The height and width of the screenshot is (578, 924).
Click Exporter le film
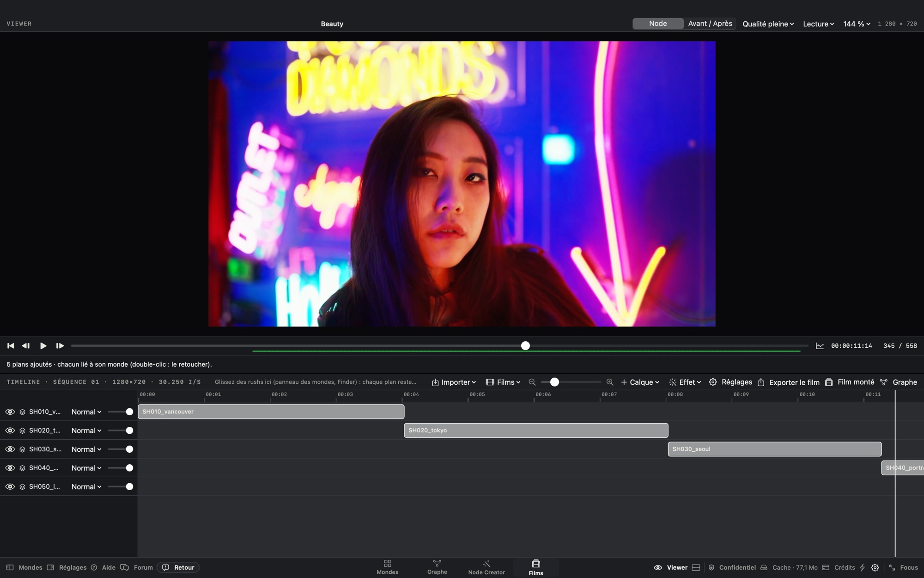click(x=789, y=382)
